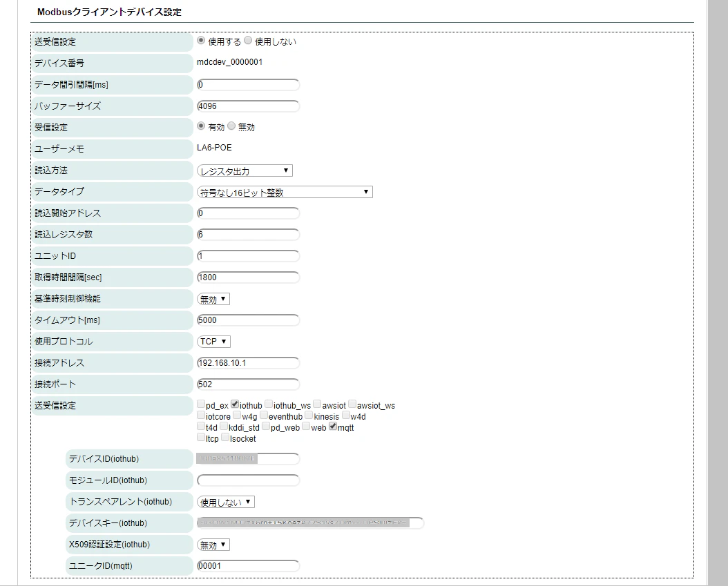Tick the iothub_ws checkbox
The image size is (728, 586).
coord(269,404)
